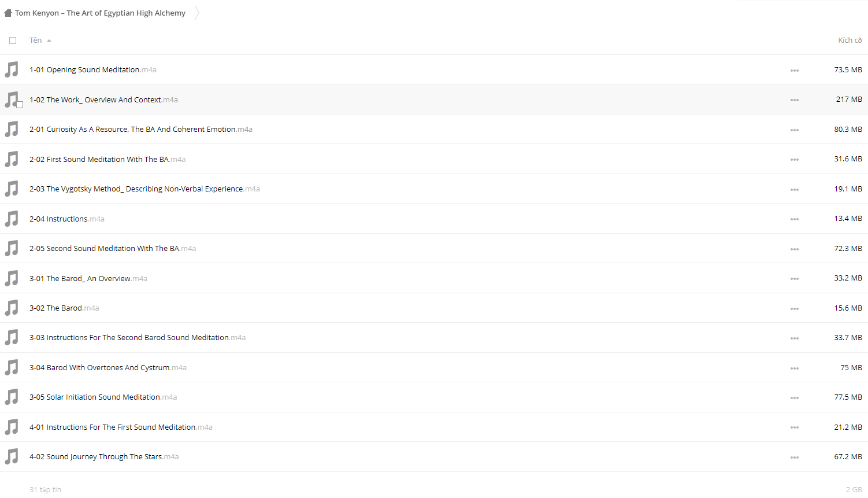Click music icon of 1-01 Opening Sound Meditation
The height and width of the screenshot is (498, 868).
[12, 69]
